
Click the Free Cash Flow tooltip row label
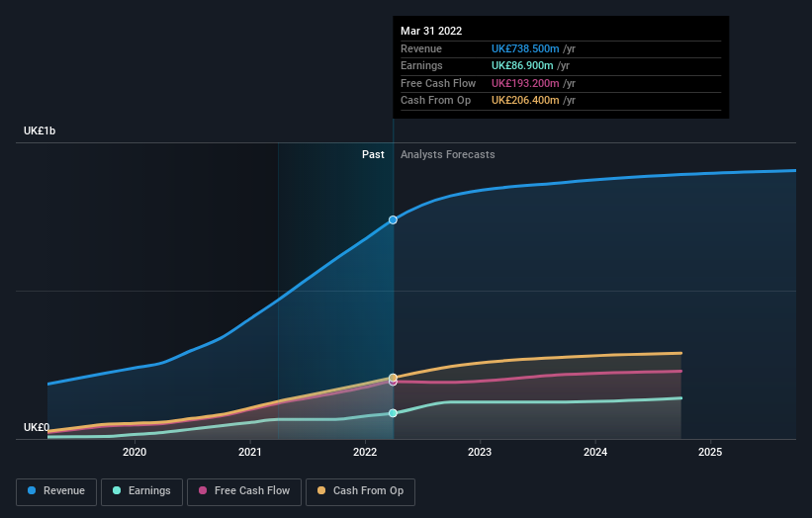438,83
